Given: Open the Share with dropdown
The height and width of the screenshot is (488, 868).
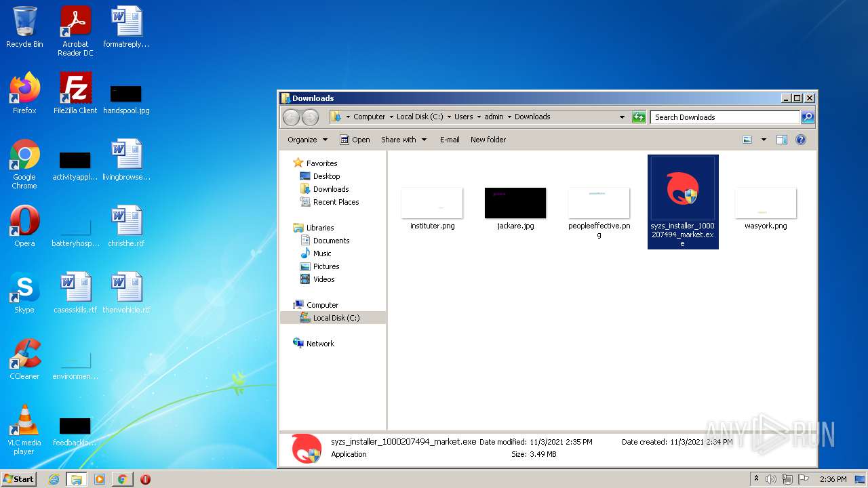Looking at the screenshot, I should pos(404,140).
